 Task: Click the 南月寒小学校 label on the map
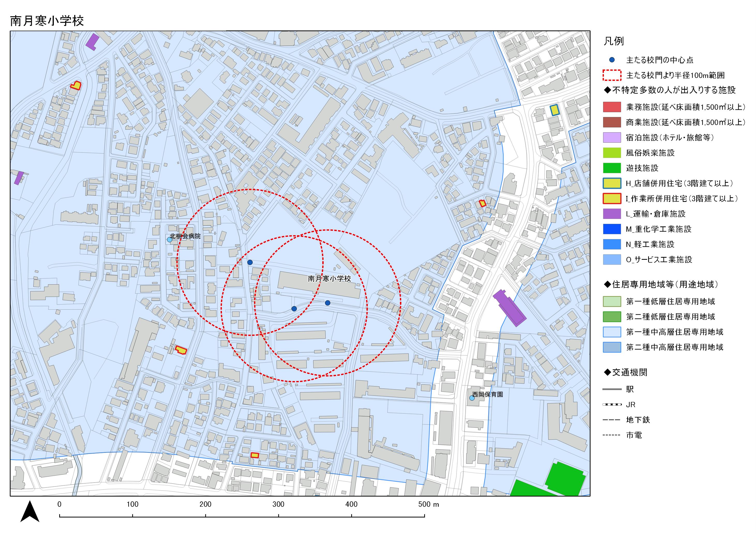329,279
